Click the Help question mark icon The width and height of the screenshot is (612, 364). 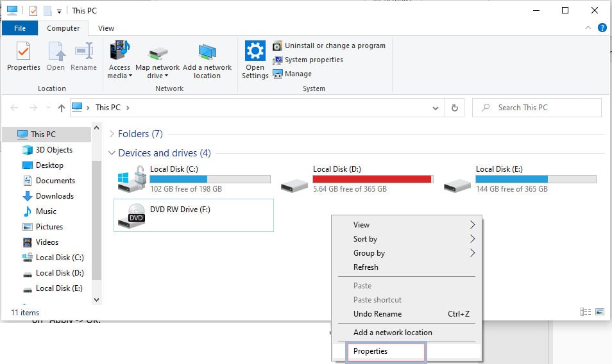click(x=602, y=28)
